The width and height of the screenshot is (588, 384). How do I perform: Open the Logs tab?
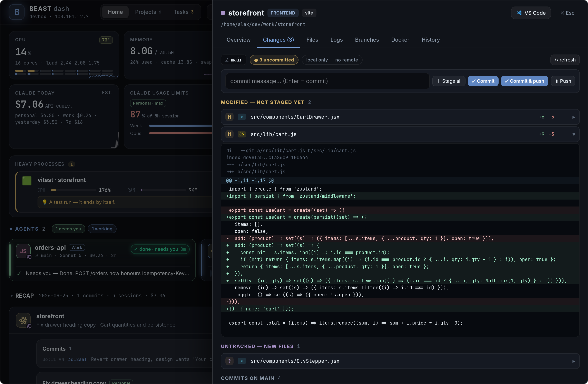click(336, 40)
